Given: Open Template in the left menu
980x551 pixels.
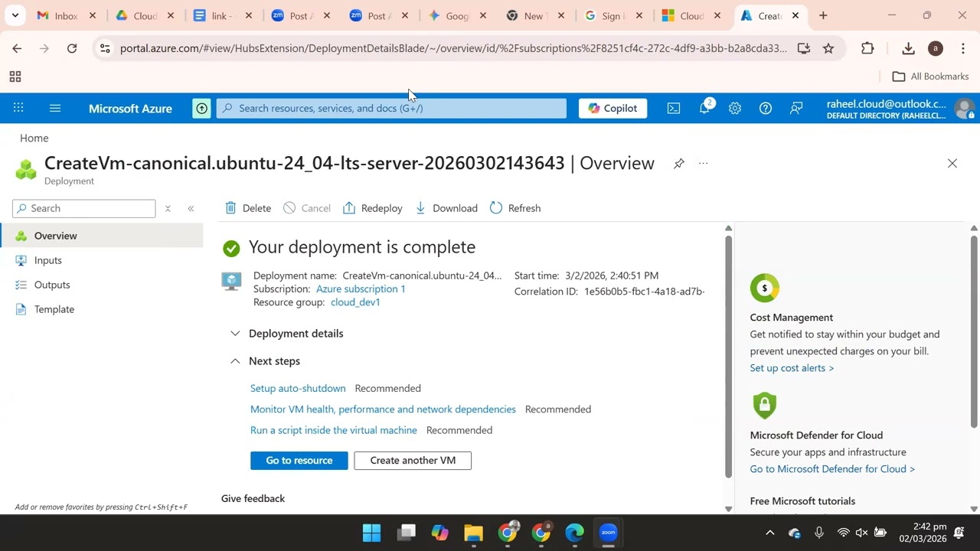Looking at the screenshot, I should point(102,309).
